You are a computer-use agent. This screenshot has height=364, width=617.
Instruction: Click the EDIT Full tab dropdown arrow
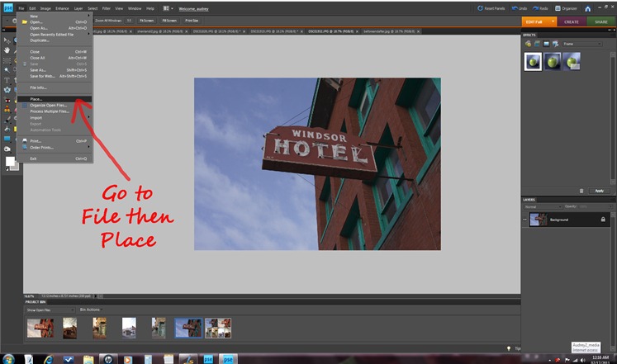click(x=553, y=21)
